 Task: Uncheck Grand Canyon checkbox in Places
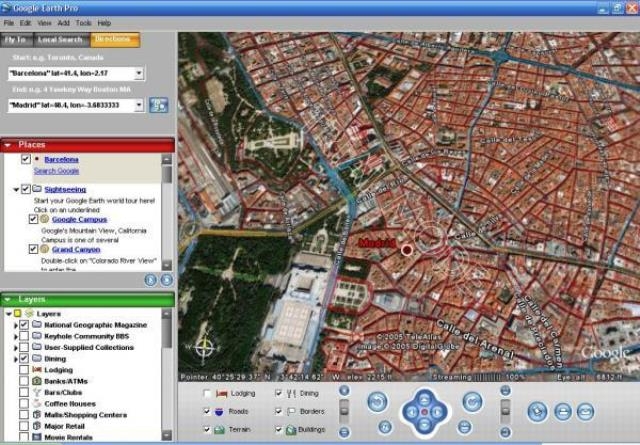tap(33, 249)
